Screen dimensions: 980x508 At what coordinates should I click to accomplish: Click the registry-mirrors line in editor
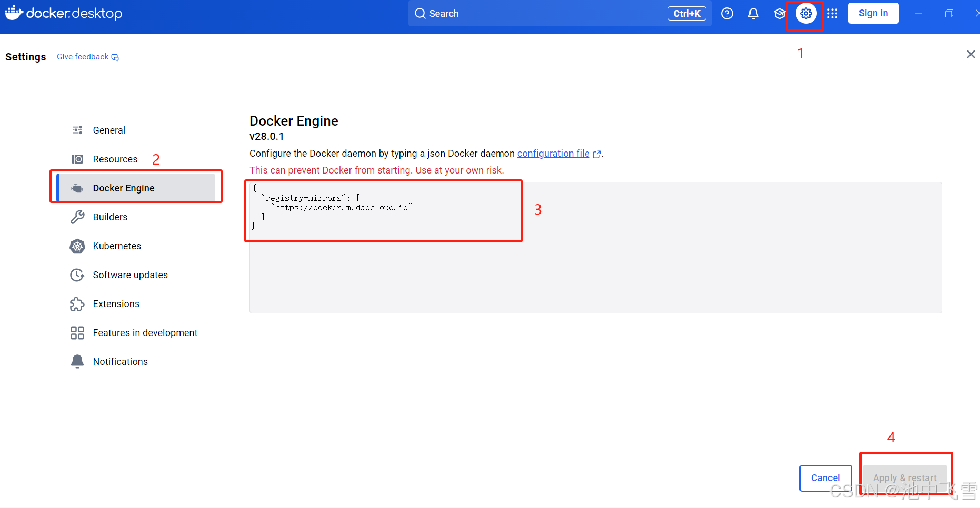pos(311,198)
